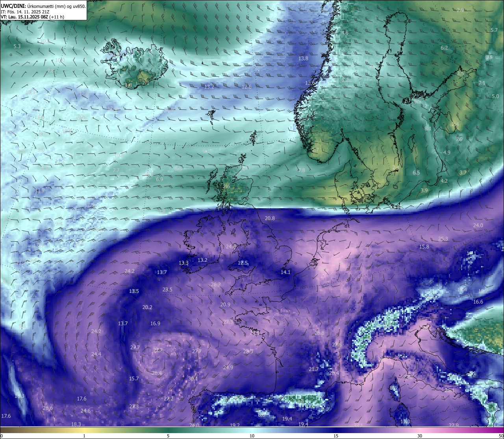Click the value 13.8 off the Norwegian coast
The height and width of the screenshot is (439, 504).
coord(303,58)
